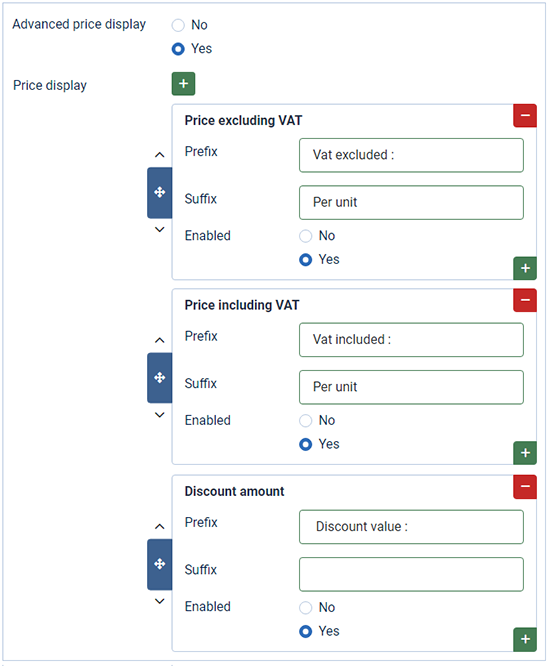This screenshot has height=666, width=550.
Task: Select Yes for Price including VAT Enabled
Action: [x=306, y=444]
